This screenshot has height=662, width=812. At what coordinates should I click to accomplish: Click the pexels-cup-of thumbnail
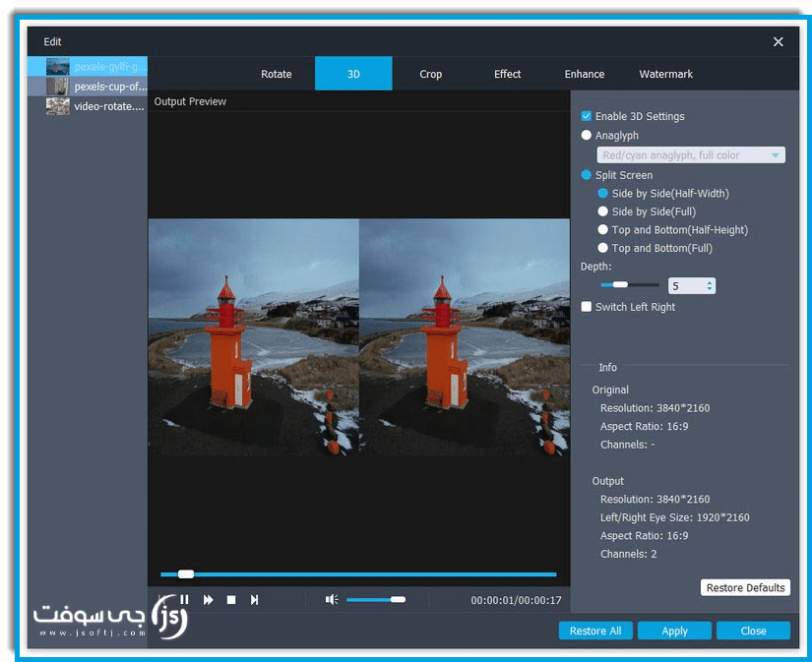(x=57, y=87)
